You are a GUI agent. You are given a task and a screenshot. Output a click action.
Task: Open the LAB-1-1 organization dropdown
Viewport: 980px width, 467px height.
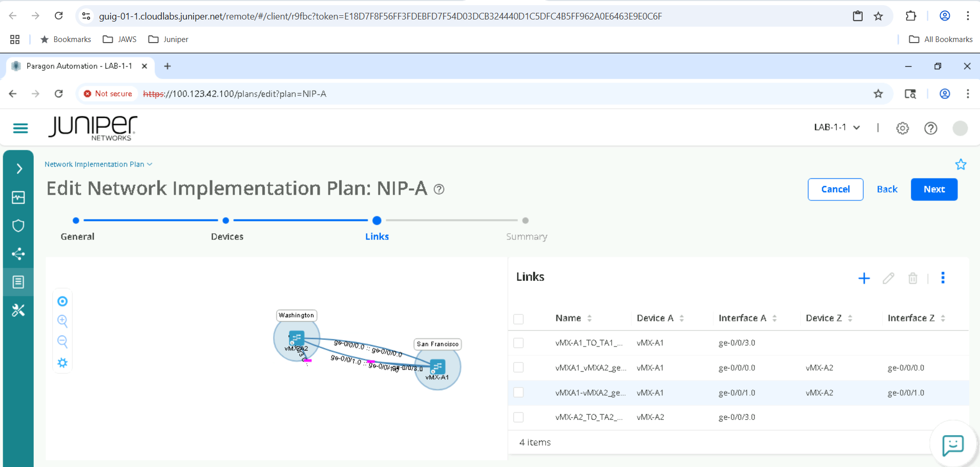click(837, 128)
